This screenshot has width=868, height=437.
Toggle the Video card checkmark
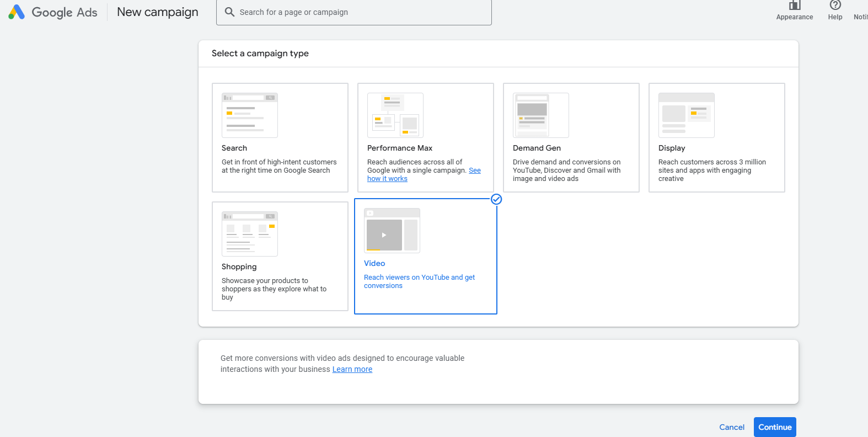tap(496, 199)
